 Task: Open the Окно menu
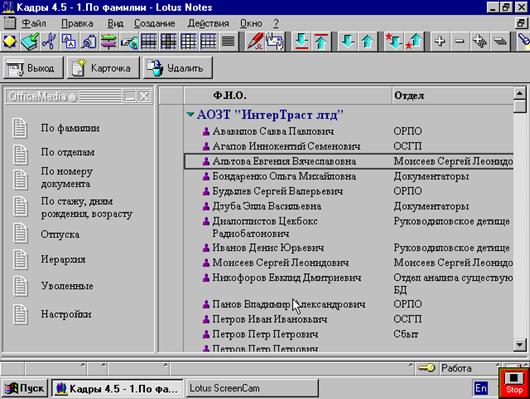(x=251, y=23)
